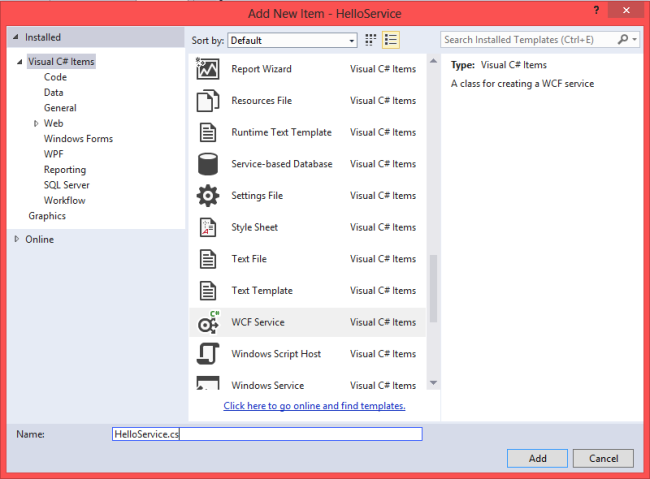
Task: Select the Style Sheet icon
Action: coord(207,227)
